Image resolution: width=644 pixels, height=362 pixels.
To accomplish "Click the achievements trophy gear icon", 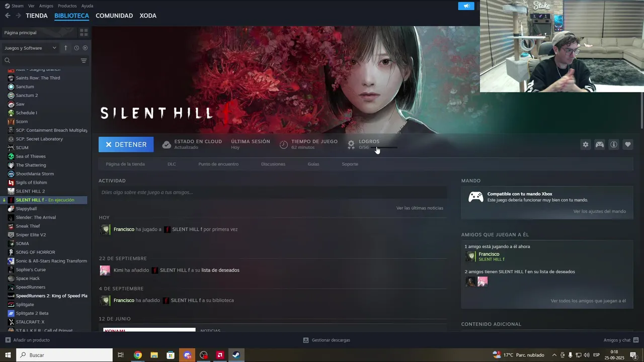I will 351,144.
